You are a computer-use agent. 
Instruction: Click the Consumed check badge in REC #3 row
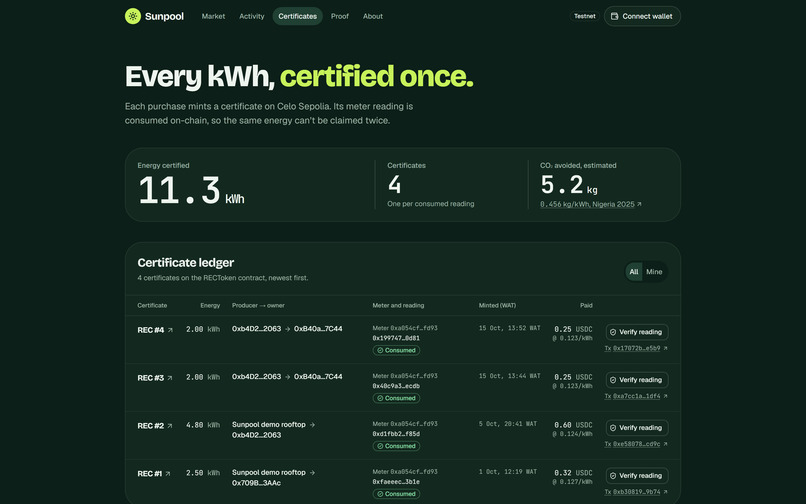(396, 398)
